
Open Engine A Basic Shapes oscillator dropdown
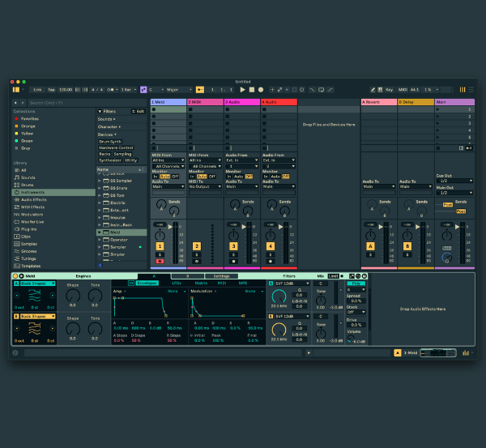(38, 284)
